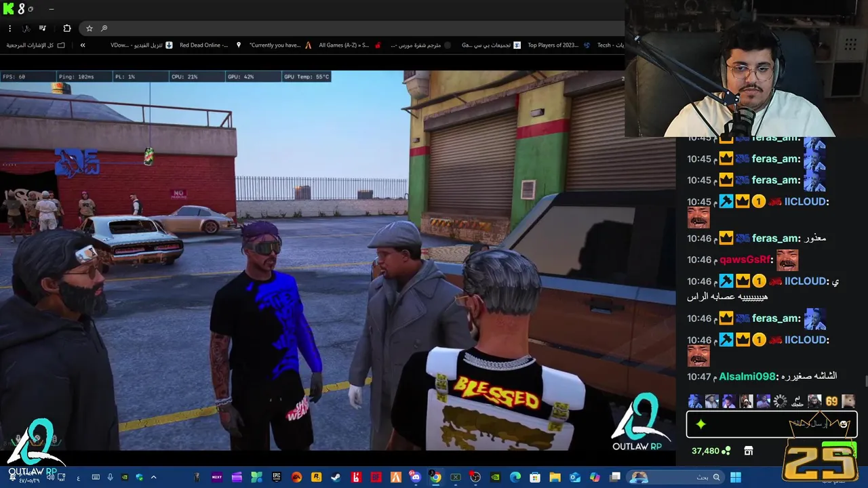
Task: Click the 37,480 channel points balance
Action: [711, 451]
